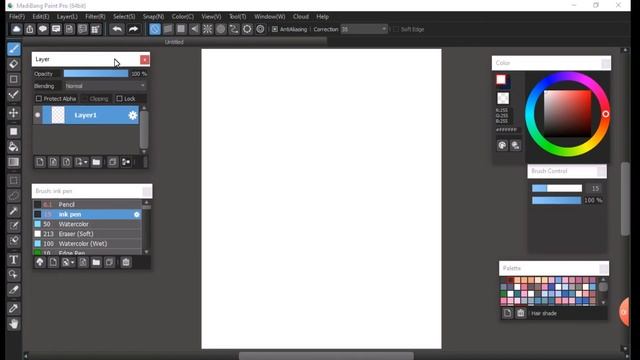Open ink pen brush settings gear
This screenshot has width=640, height=360.
[137, 214]
